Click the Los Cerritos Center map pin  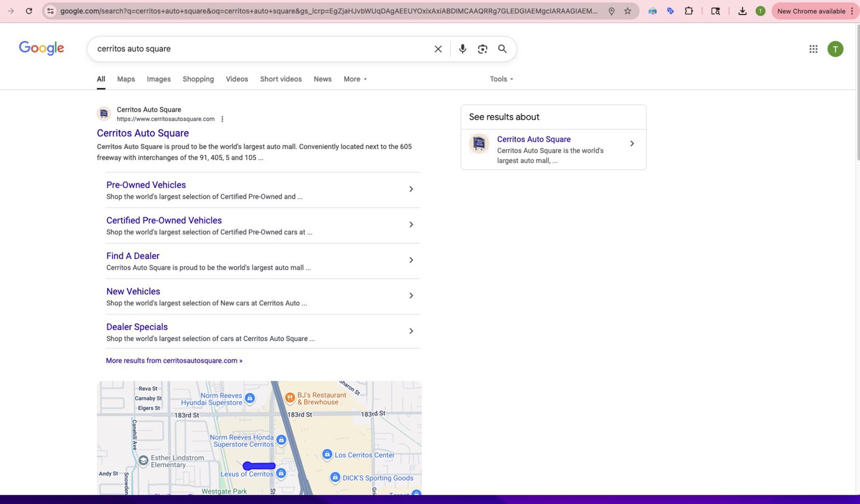click(327, 455)
